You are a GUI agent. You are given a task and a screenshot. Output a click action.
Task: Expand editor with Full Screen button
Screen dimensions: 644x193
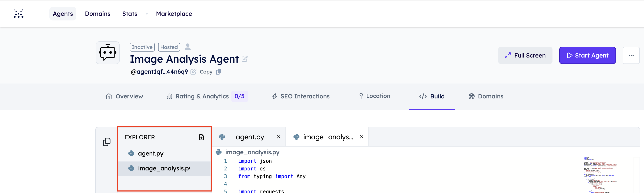coord(525,55)
